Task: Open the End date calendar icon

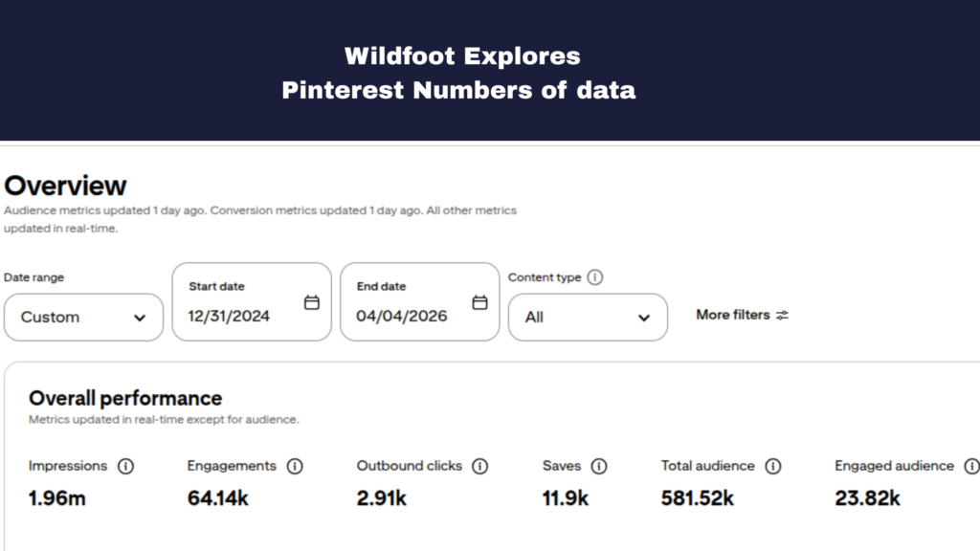Action: click(x=480, y=302)
